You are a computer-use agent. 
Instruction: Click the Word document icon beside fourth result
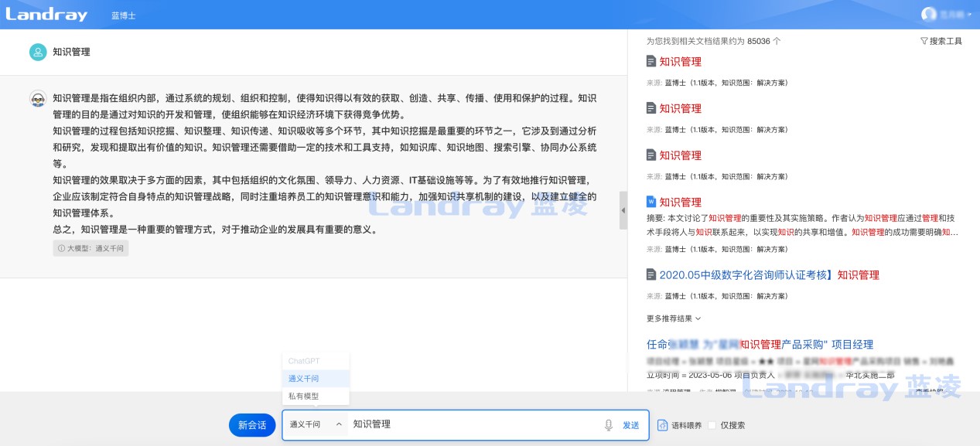coord(653,202)
